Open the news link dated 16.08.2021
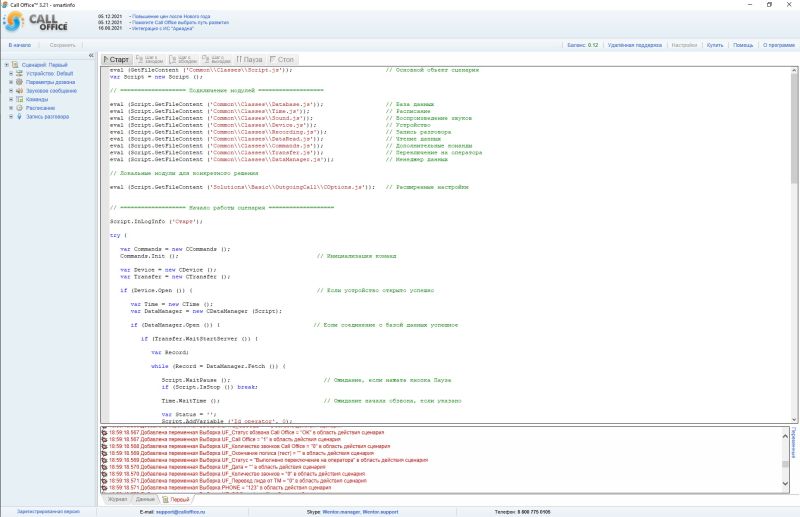The width and height of the screenshot is (800, 517). click(162, 29)
